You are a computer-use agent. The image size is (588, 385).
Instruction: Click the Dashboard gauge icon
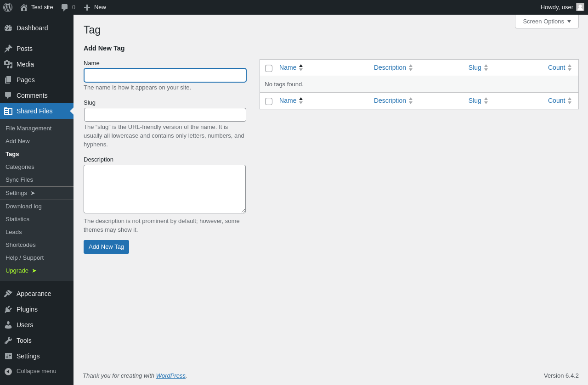point(8,28)
